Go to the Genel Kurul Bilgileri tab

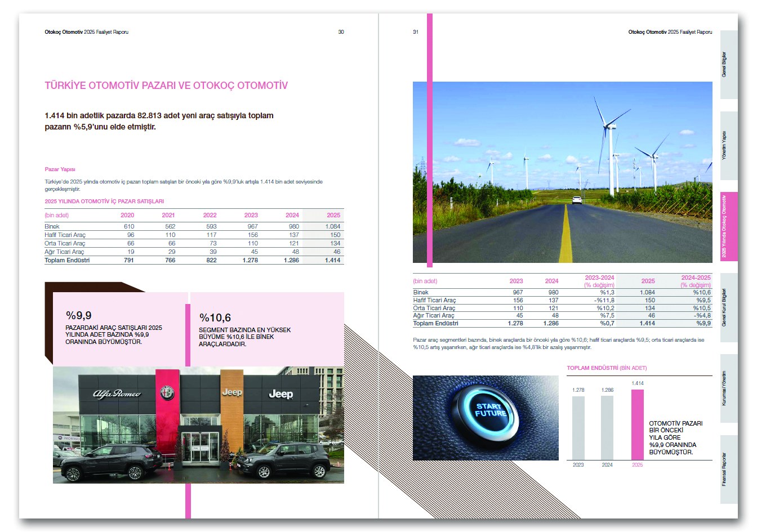[x=729, y=307]
